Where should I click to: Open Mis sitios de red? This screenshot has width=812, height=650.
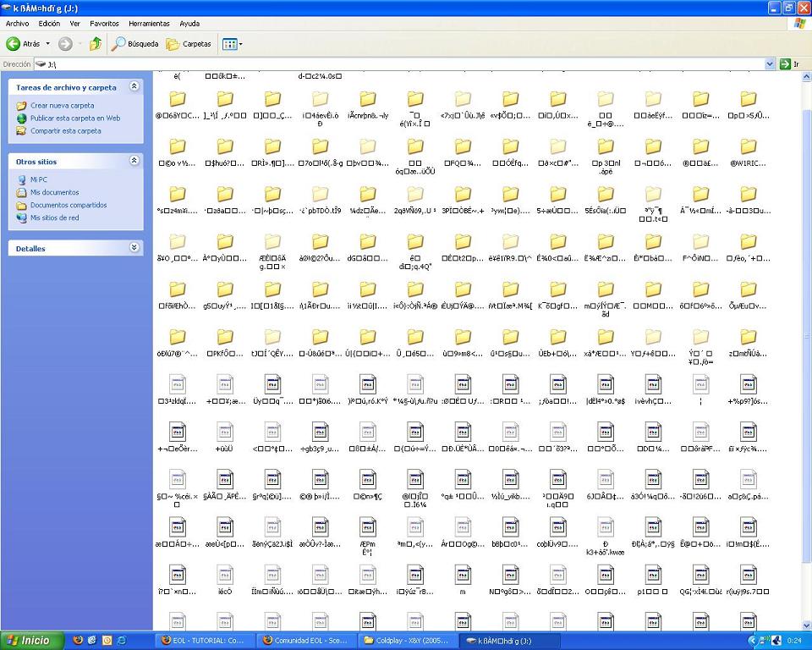[x=54, y=218]
